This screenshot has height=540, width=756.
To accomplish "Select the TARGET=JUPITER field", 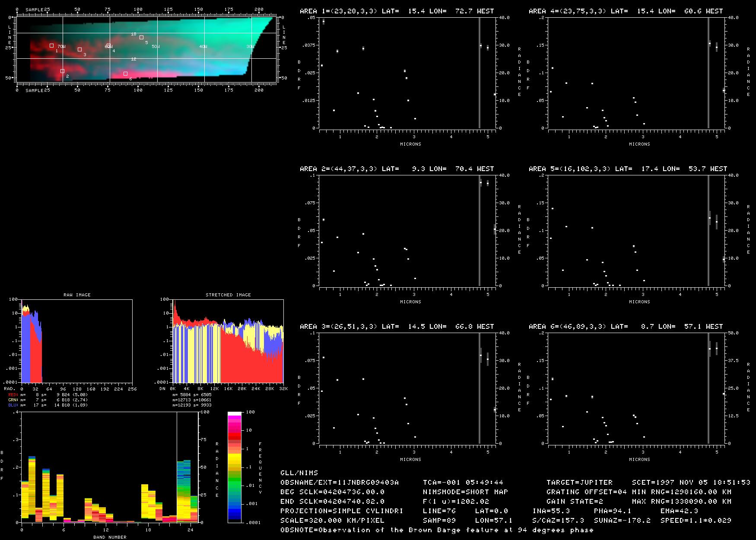I will [579, 483].
